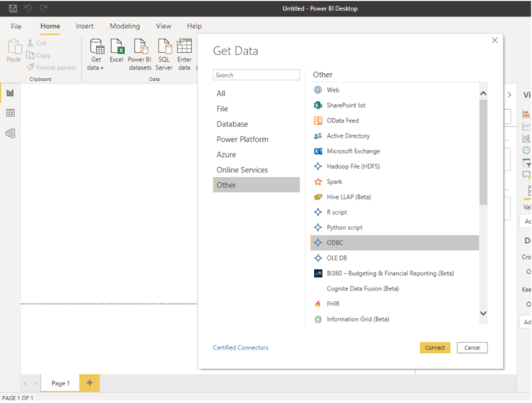Select the Home ribbon tab

pos(50,26)
